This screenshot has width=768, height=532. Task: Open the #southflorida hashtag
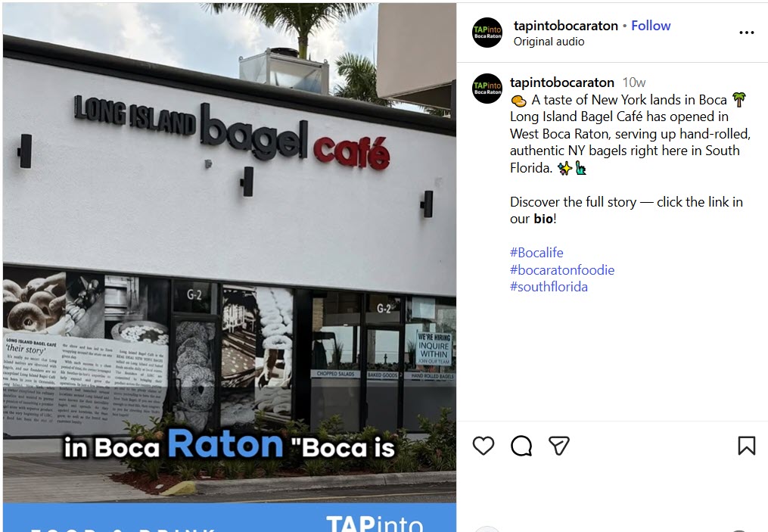pyautogui.click(x=549, y=287)
